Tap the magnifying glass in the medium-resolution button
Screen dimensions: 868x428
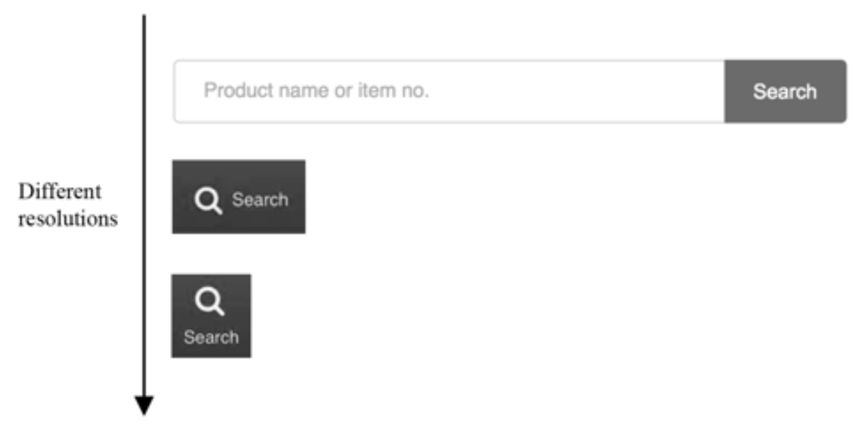(208, 200)
